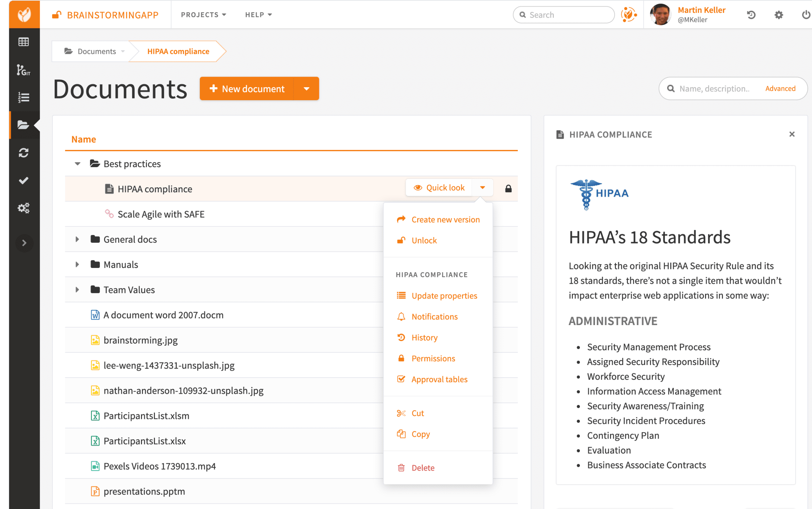Click the Advanced search link
Viewport: 812px width, 509px height.
tap(780, 88)
